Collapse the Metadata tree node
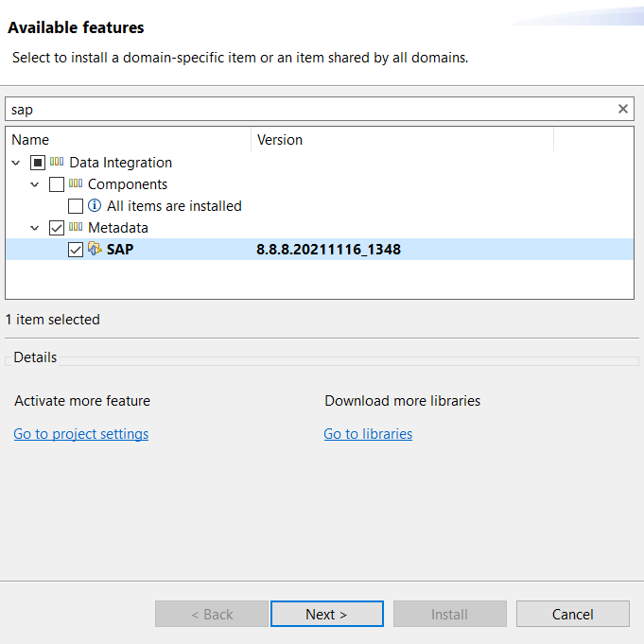The width and height of the screenshot is (644, 644). tap(35, 228)
